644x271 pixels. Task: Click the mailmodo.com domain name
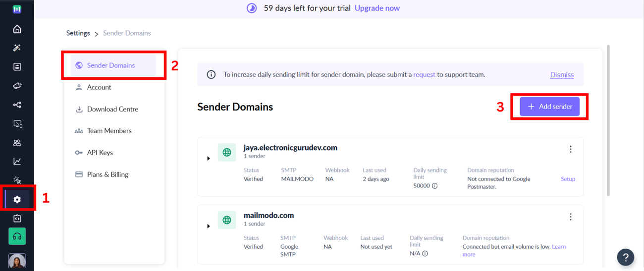268,216
